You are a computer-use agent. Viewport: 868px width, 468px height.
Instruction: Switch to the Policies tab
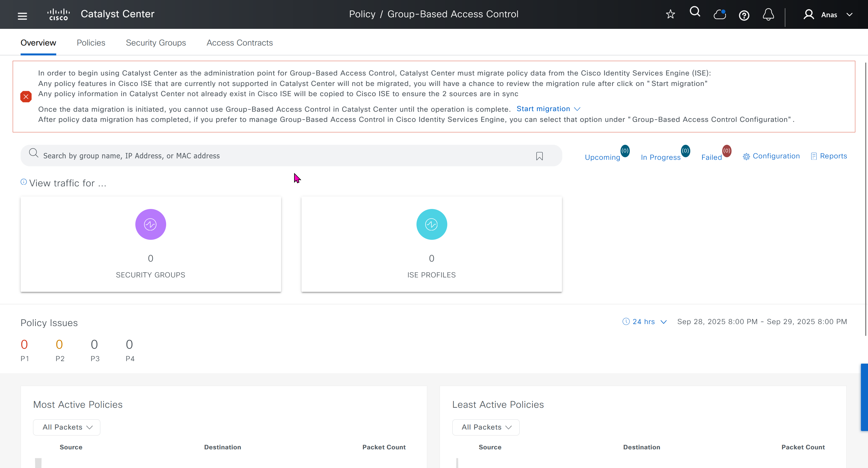(x=91, y=43)
